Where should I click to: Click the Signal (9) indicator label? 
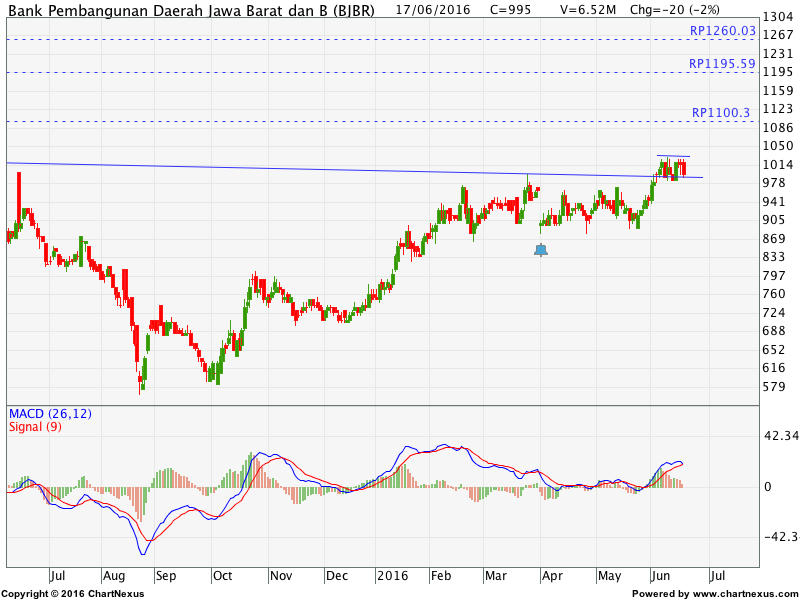point(35,427)
